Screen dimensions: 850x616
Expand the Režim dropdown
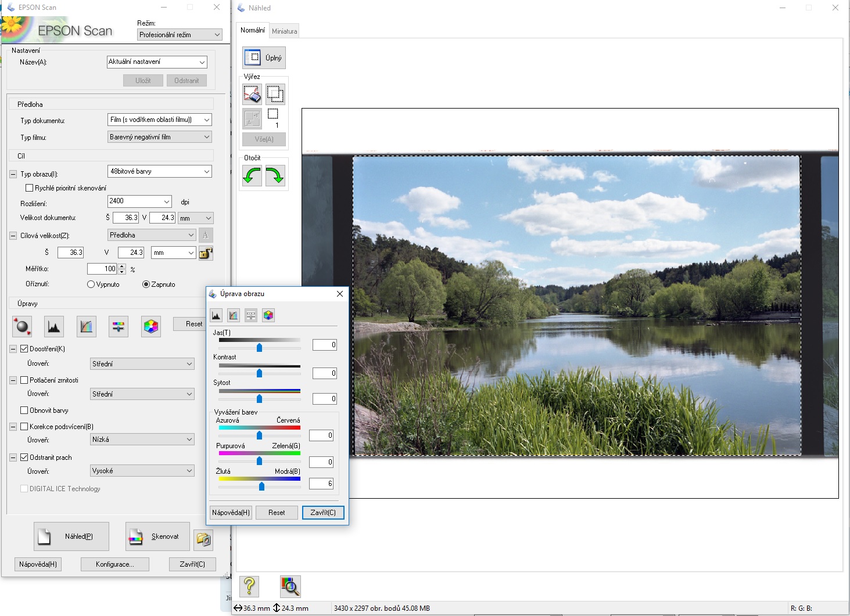180,35
